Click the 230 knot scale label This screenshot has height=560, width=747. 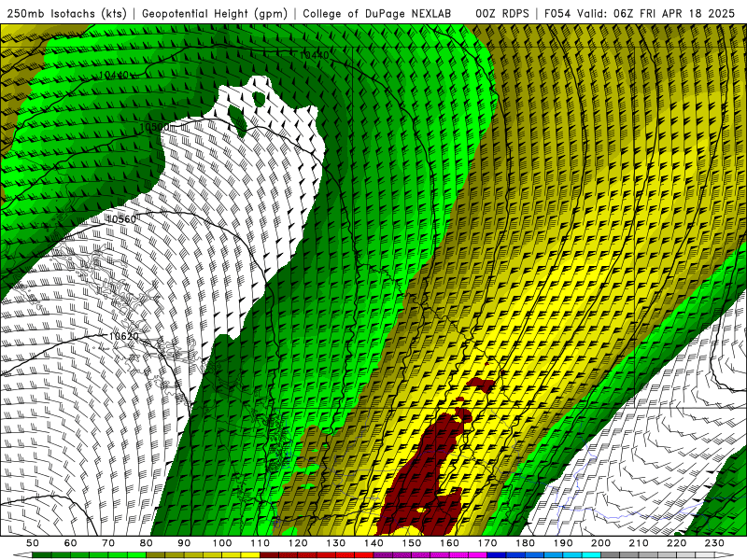714,543
